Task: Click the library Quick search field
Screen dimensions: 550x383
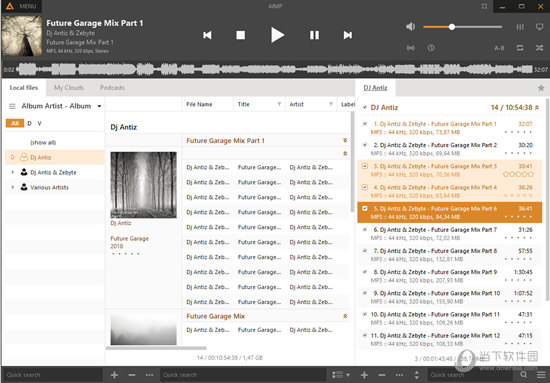Action: coord(53,375)
